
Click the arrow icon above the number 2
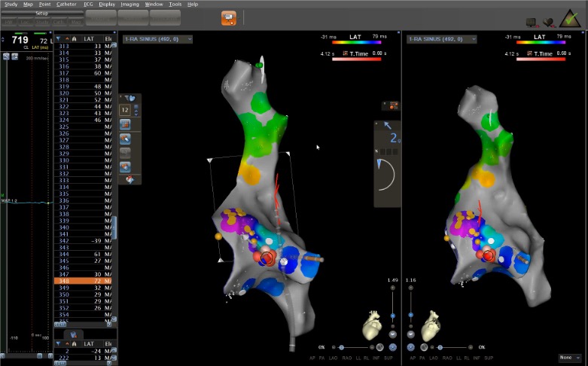click(387, 125)
